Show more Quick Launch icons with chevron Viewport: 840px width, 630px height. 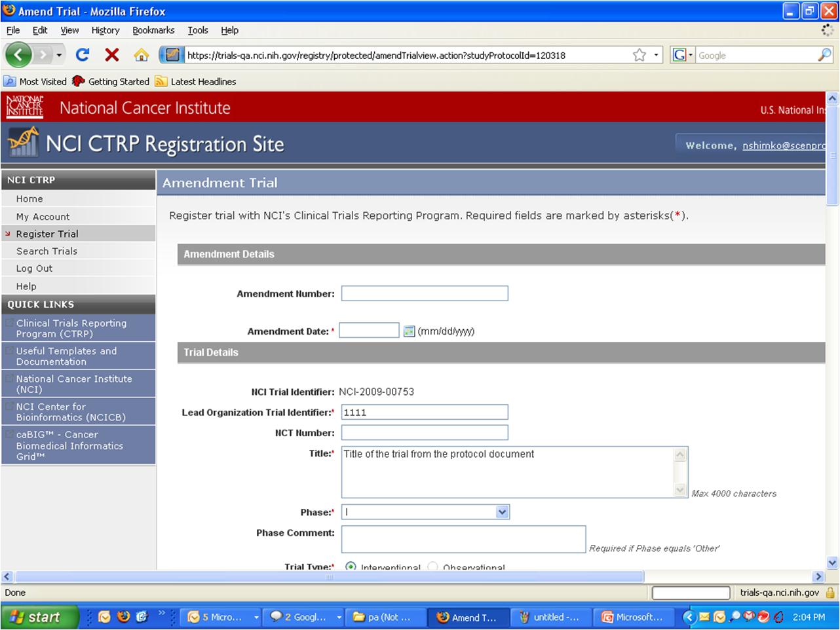point(162,614)
